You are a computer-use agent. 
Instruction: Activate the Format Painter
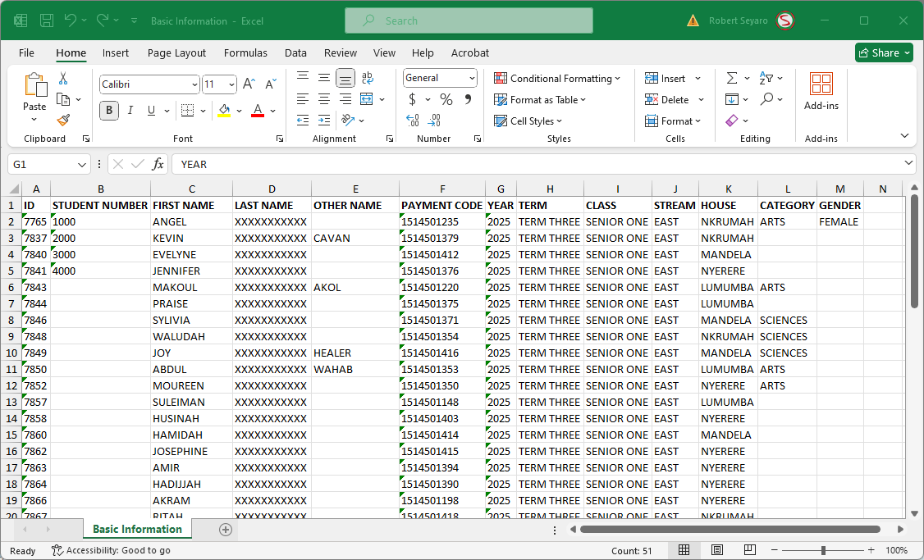coord(62,121)
